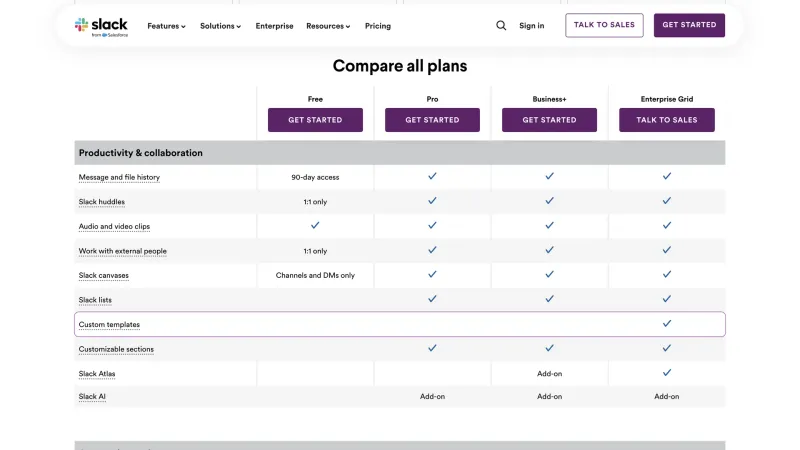The image size is (800, 450).
Task: Click the Business+ checkmark for Slack canvases
Action: [x=549, y=274]
